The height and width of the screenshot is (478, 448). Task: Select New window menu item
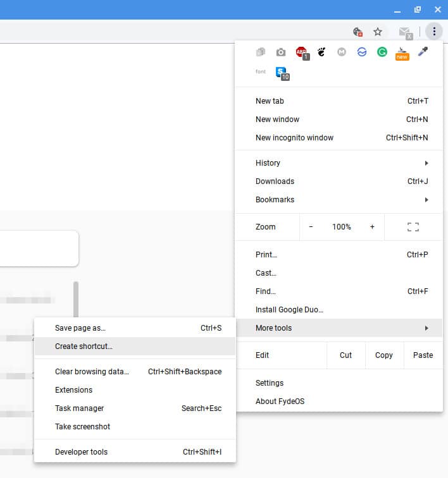point(339,120)
